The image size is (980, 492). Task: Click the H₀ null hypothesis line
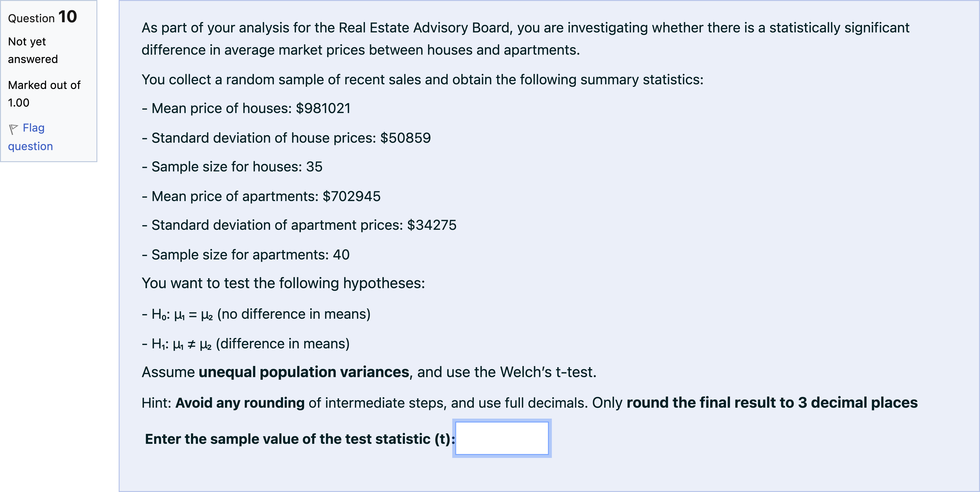click(256, 314)
